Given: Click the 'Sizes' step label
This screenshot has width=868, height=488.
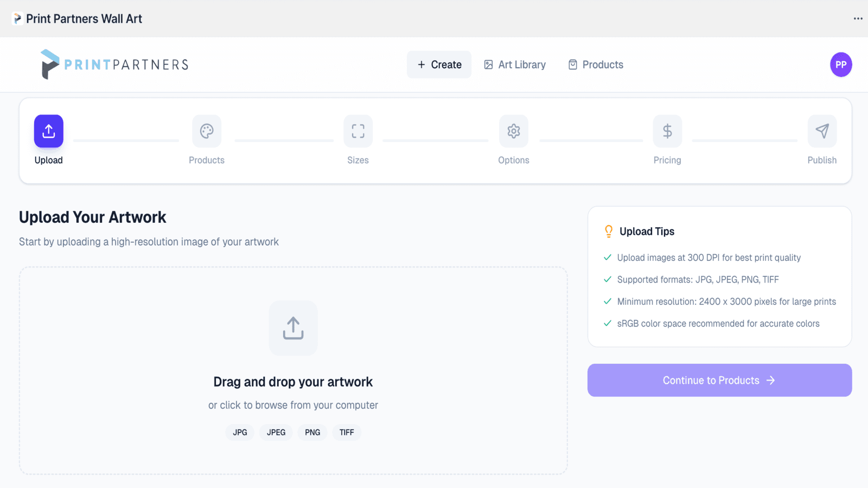Looking at the screenshot, I should click(x=358, y=160).
